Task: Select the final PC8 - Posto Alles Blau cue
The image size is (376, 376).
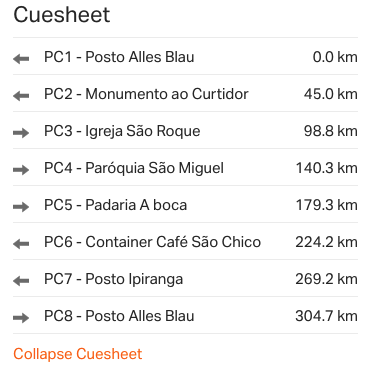Action: tap(185, 315)
